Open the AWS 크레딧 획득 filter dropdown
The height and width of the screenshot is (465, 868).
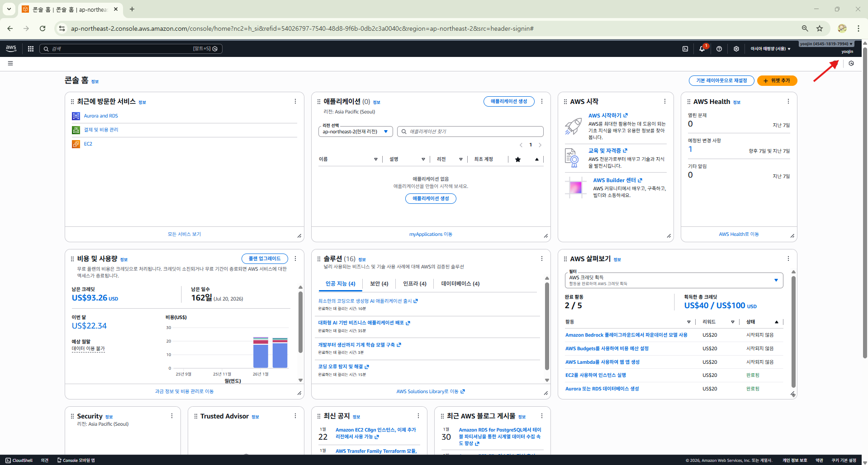pos(674,280)
